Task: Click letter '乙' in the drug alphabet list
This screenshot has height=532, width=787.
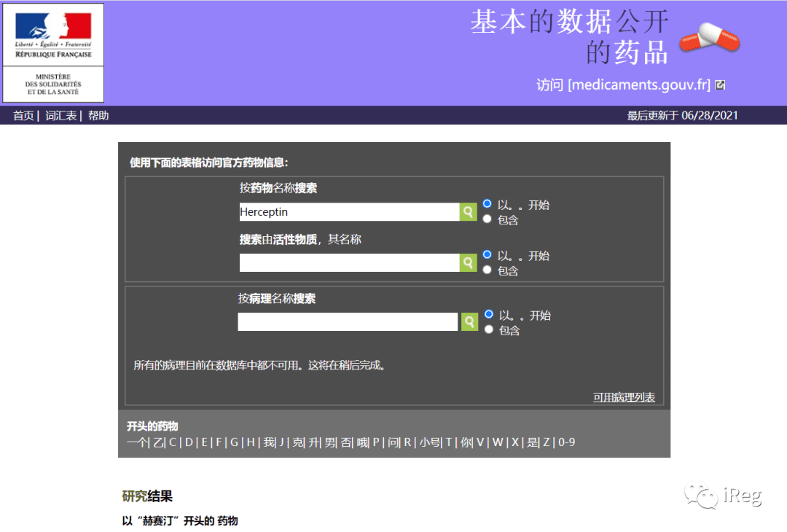Action: tap(158, 442)
